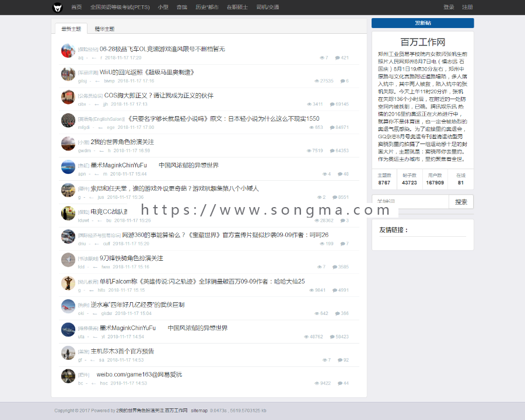Viewport: 525px width, 420px height.
Task: Open 在职硕士 nav item
Action: [237, 7]
